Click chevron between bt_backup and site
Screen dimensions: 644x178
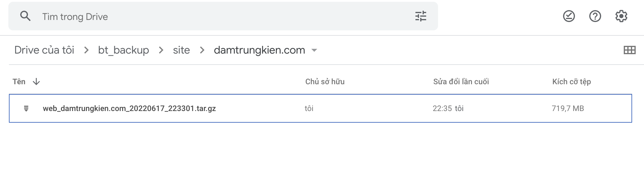click(x=161, y=50)
